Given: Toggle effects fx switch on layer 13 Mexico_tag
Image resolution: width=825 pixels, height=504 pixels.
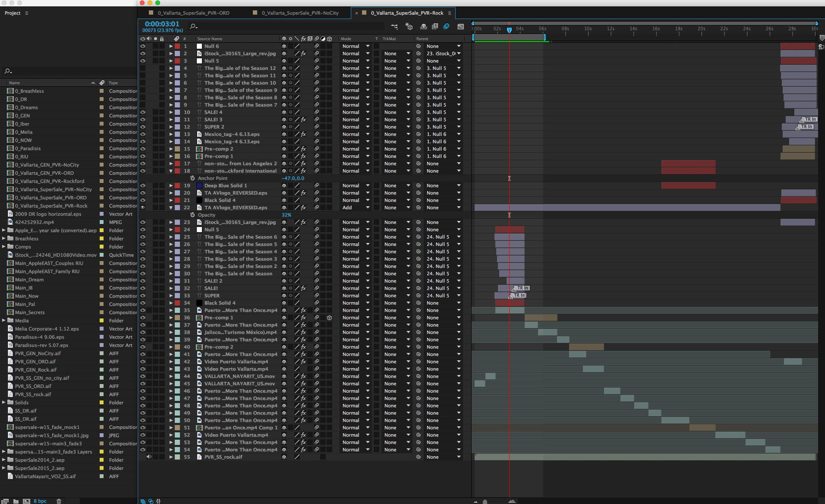Looking at the screenshot, I should [303, 134].
